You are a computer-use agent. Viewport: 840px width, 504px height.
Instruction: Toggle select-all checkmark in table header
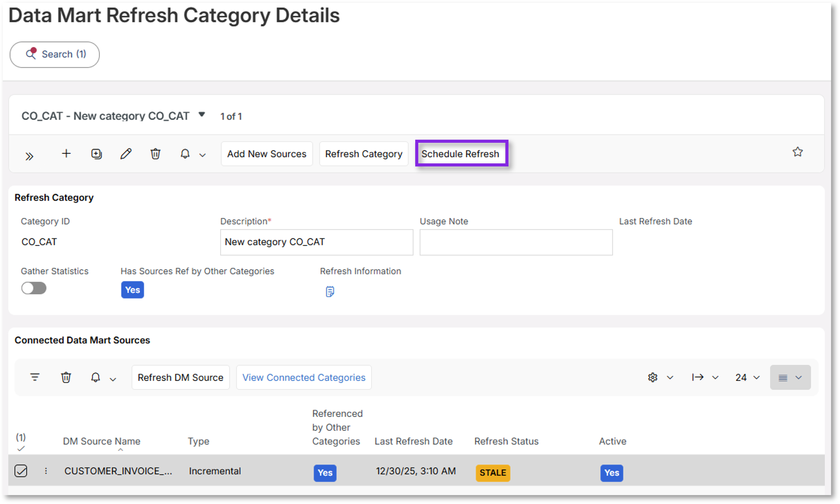21,448
